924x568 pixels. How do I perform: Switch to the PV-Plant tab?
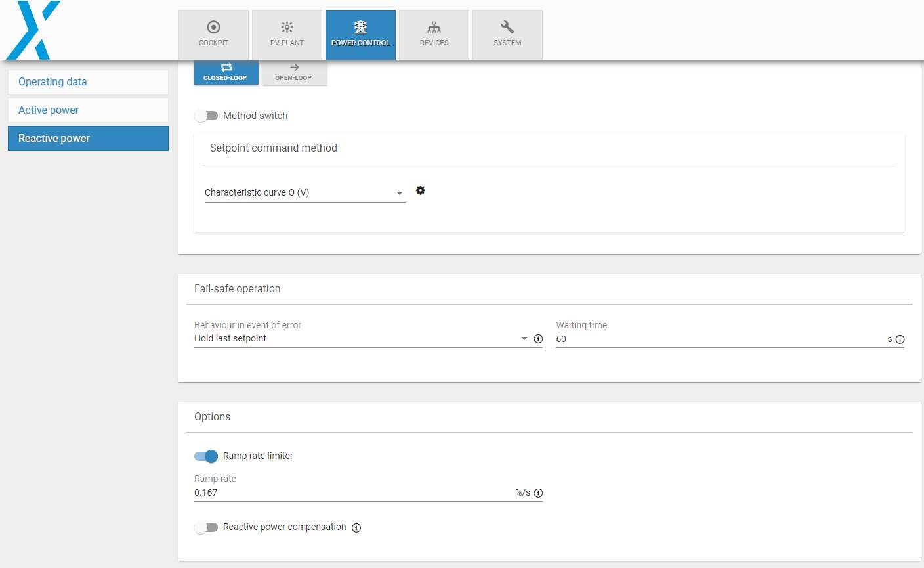pyautogui.click(x=287, y=34)
